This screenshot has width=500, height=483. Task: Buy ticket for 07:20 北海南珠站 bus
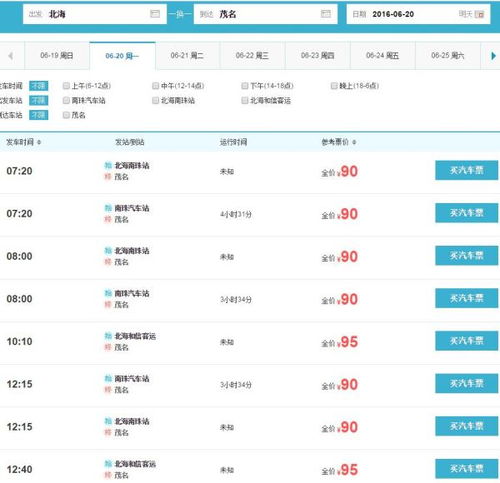coord(466,170)
